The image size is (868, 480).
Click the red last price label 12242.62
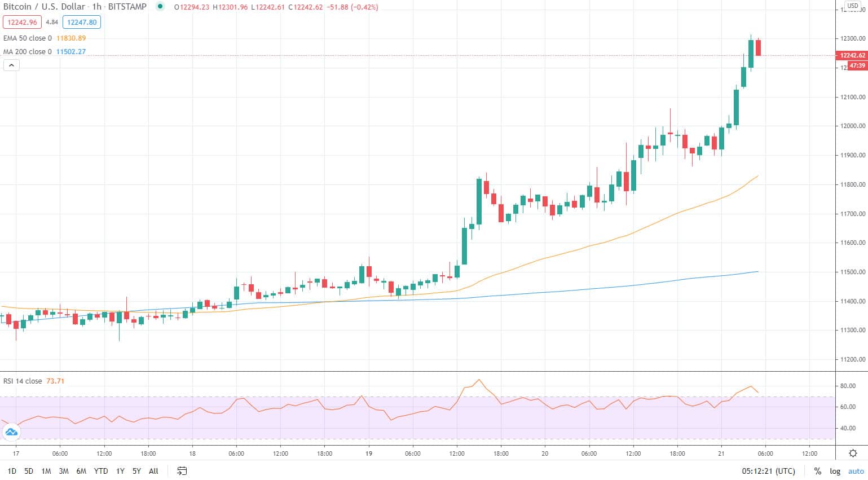(852, 55)
